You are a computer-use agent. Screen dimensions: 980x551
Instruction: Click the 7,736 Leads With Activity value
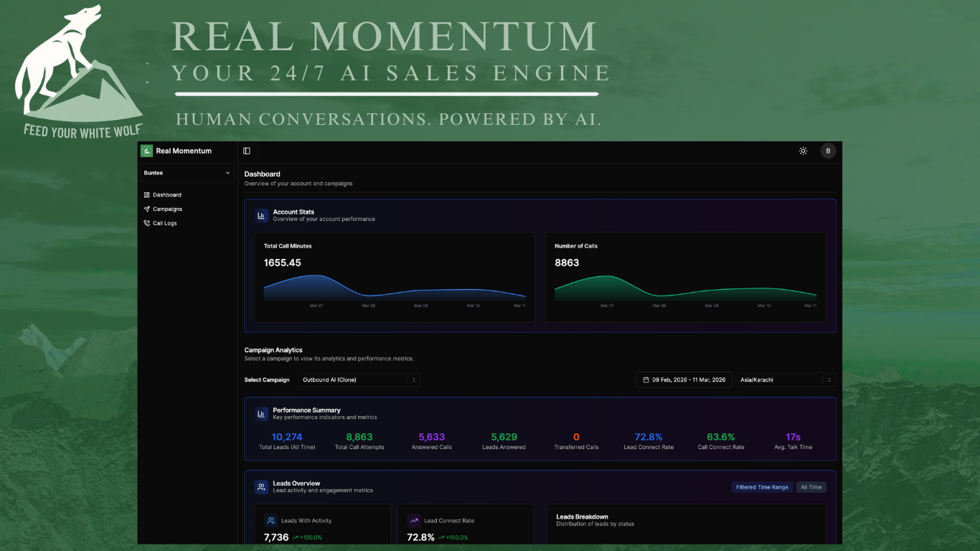[x=276, y=537]
